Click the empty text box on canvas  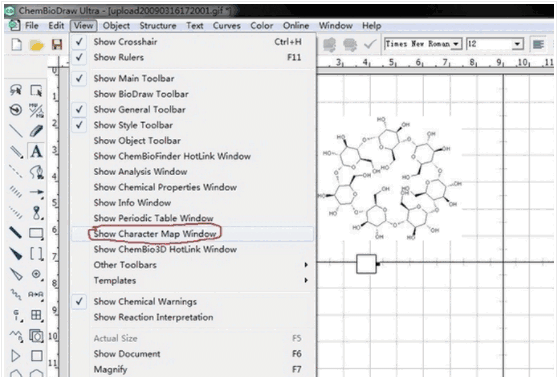tap(366, 264)
